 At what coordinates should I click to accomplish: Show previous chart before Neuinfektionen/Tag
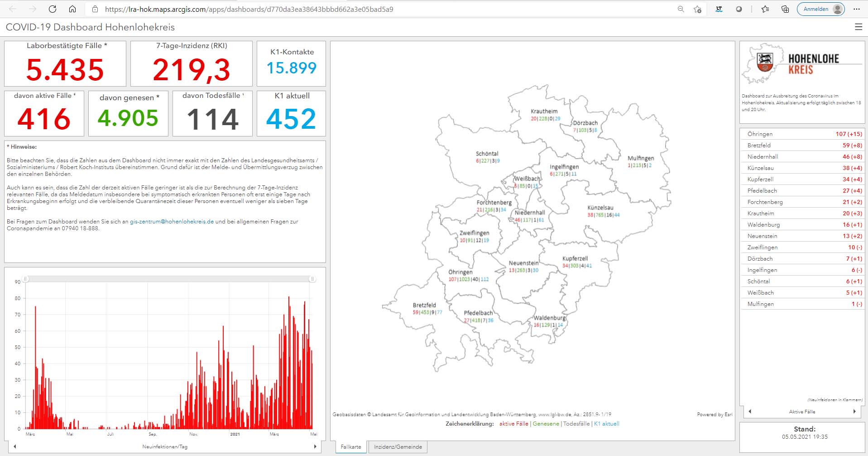click(x=15, y=446)
